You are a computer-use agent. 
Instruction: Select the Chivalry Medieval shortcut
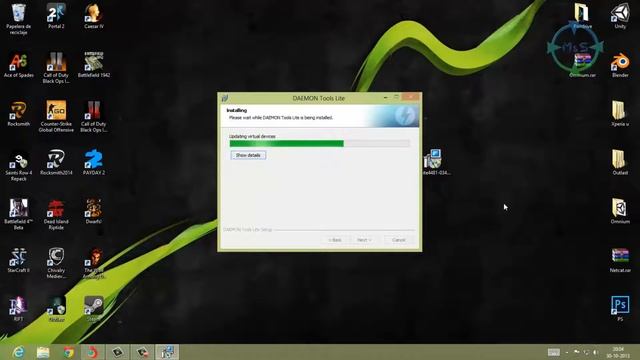coord(56,264)
